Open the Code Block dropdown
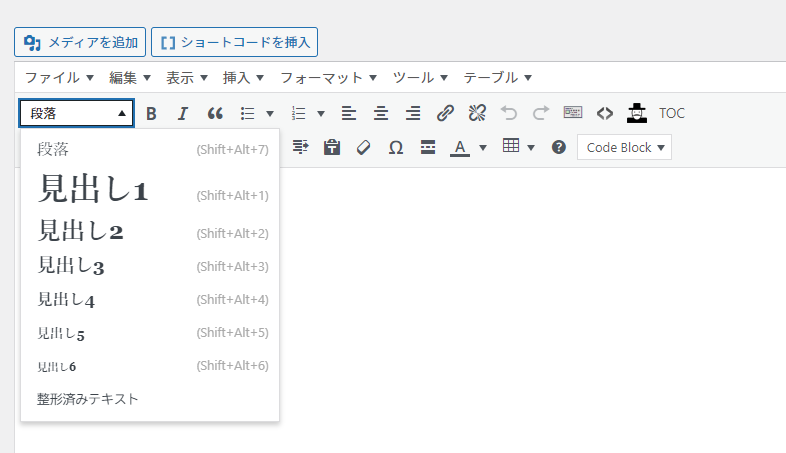This screenshot has height=453, width=786. [x=624, y=147]
